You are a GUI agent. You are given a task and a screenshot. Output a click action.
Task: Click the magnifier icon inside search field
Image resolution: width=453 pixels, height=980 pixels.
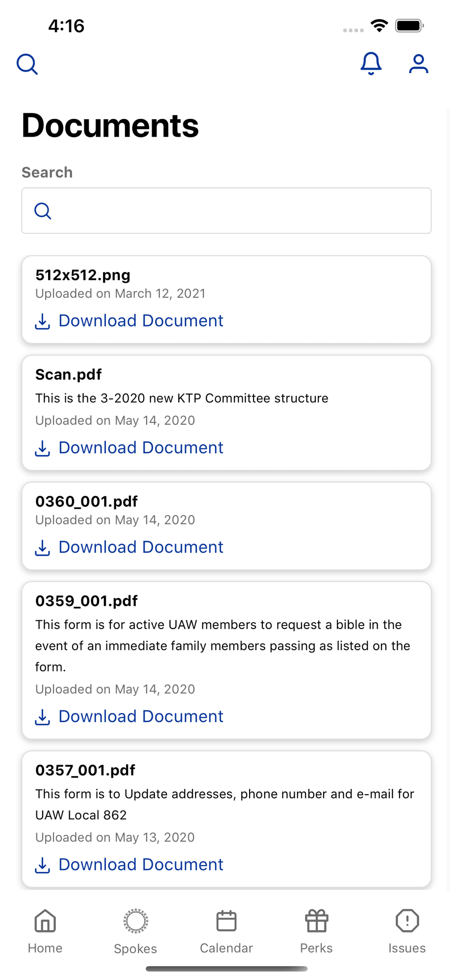[43, 211]
